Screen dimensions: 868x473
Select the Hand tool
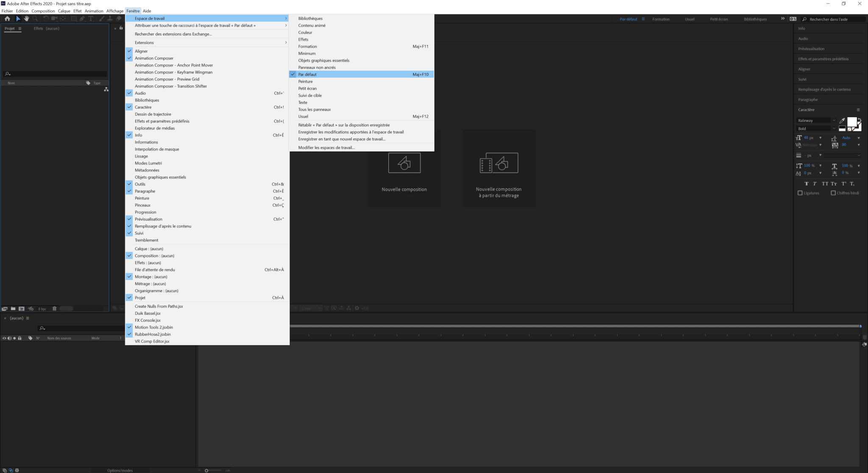26,19
